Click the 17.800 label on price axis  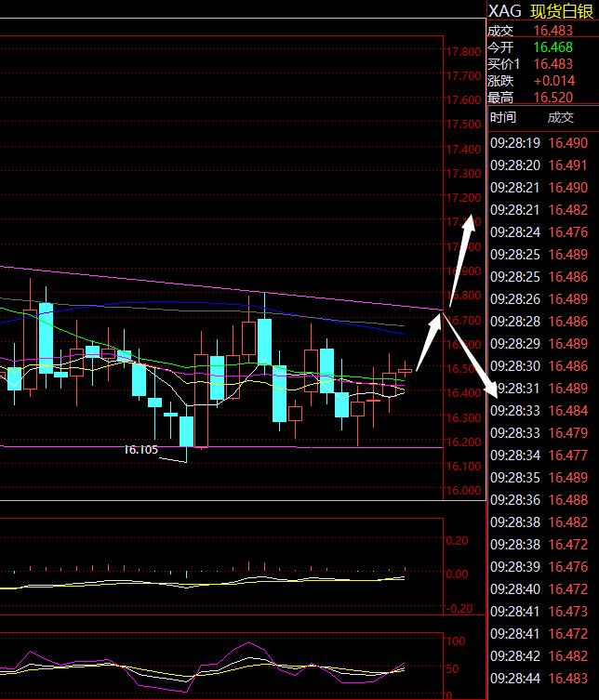pyautogui.click(x=463, y=52)
